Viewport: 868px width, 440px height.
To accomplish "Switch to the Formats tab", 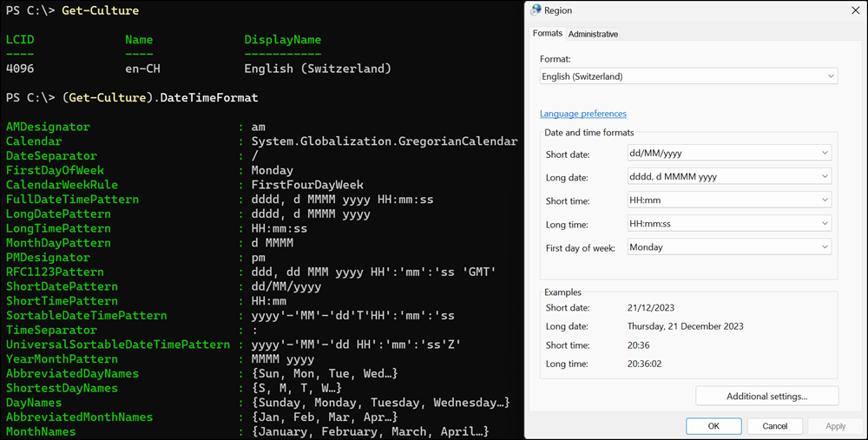I will [x=547, y=33].
